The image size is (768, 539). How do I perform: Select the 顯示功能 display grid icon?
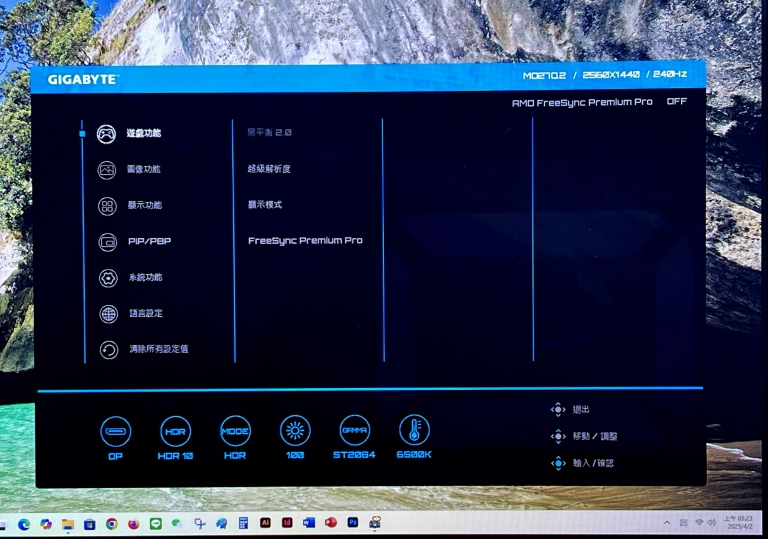click(107, 206)
